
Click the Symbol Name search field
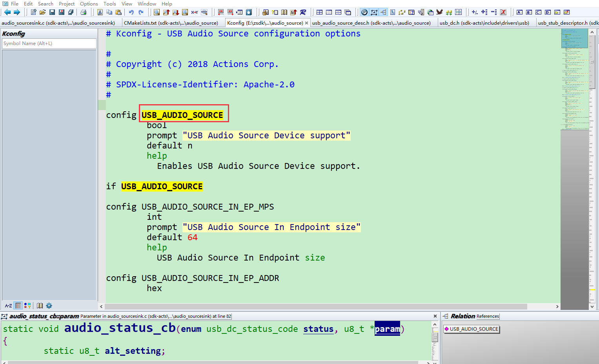(x=49, y=43)
